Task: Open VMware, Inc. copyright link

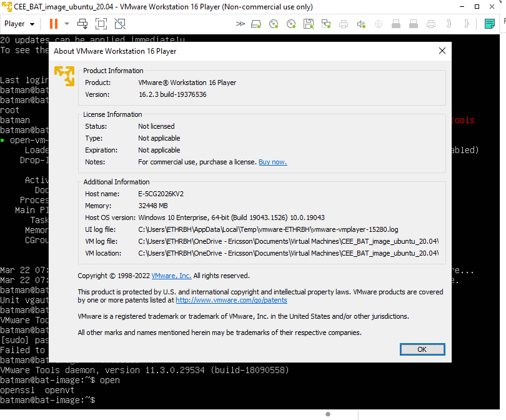Action: click(x=171, y=276)
